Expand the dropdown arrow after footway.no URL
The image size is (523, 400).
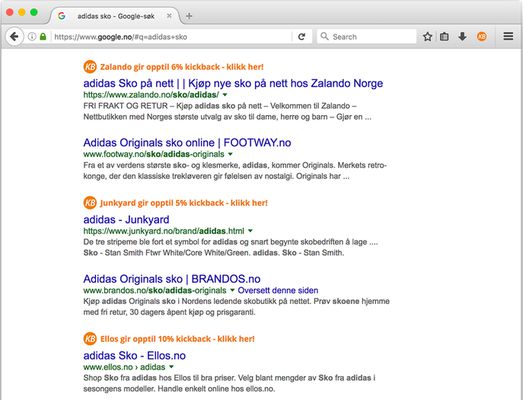[230, 154]
